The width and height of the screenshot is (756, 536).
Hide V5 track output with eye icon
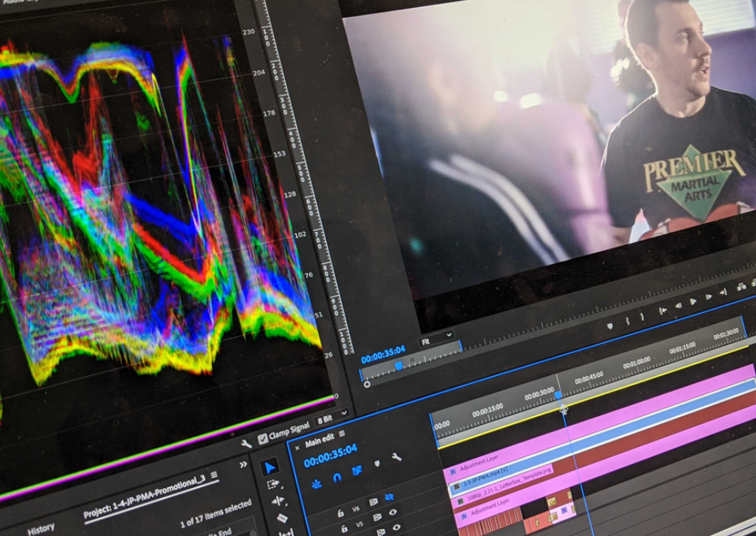[393, 512]
